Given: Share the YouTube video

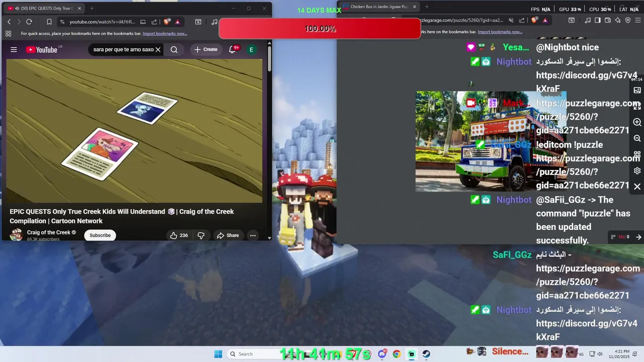Looking at the screenshot, I should click(x=228, y=235).
